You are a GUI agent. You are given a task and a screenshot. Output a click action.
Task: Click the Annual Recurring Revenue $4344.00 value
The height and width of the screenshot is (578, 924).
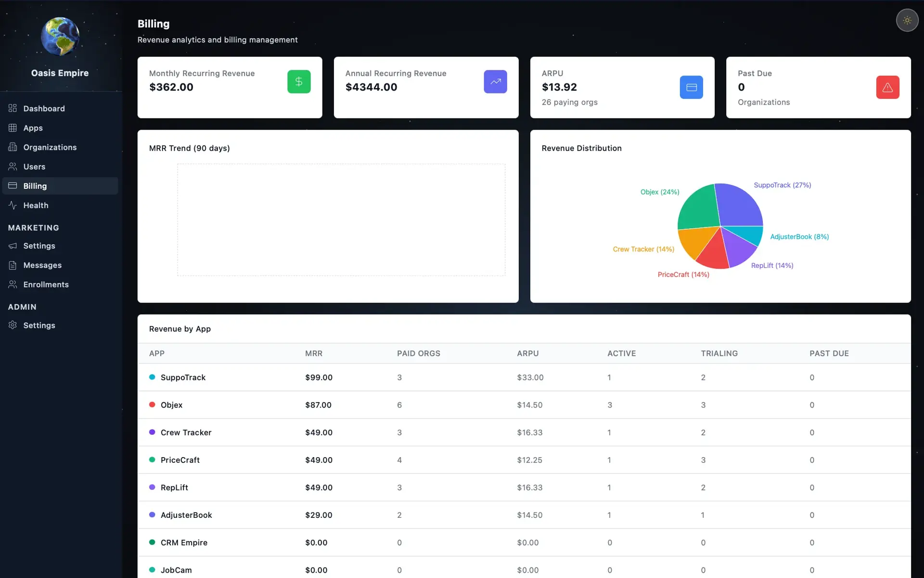point(371,87)
